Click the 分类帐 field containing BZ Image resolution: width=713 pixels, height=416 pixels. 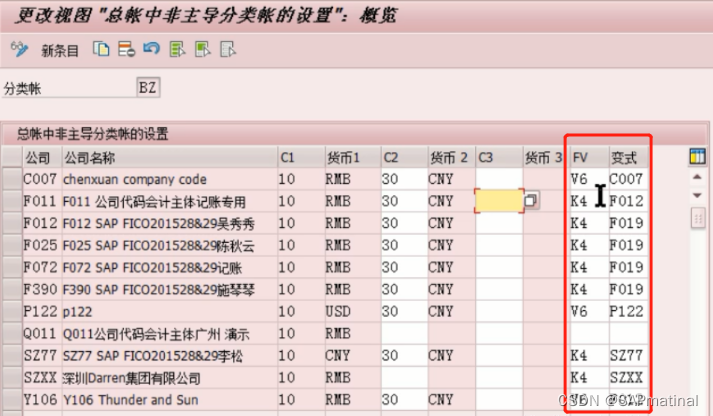coord(147,88)
